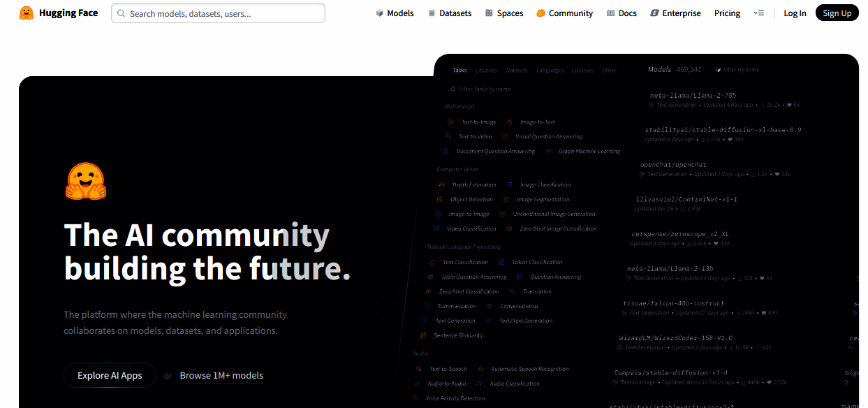Click the Hugging Face logo emoji in header

(27, 13)
